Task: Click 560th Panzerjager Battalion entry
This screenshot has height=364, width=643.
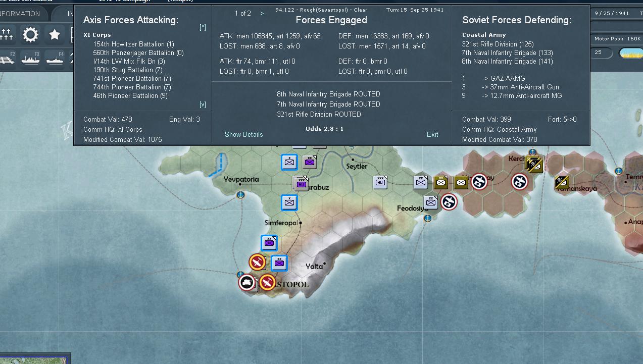Action: point(138,53)
